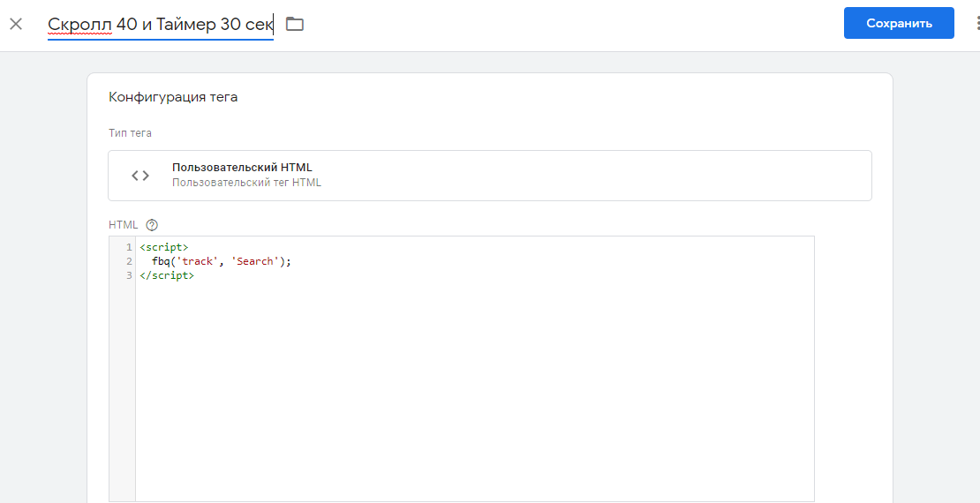The image size is (980, 503).
Task: Select the Пользовательский HTML tag type title
Action: (242, 168)
